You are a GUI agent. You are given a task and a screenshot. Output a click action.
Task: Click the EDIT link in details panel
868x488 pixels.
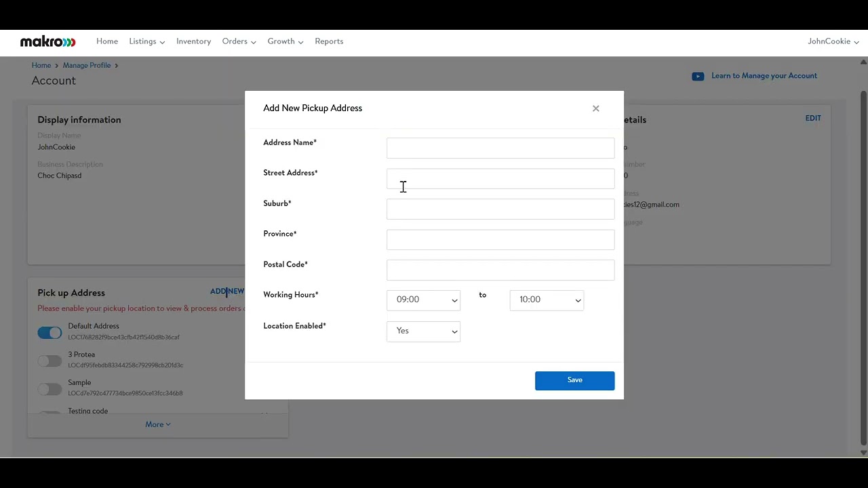(x=813, y=118)
